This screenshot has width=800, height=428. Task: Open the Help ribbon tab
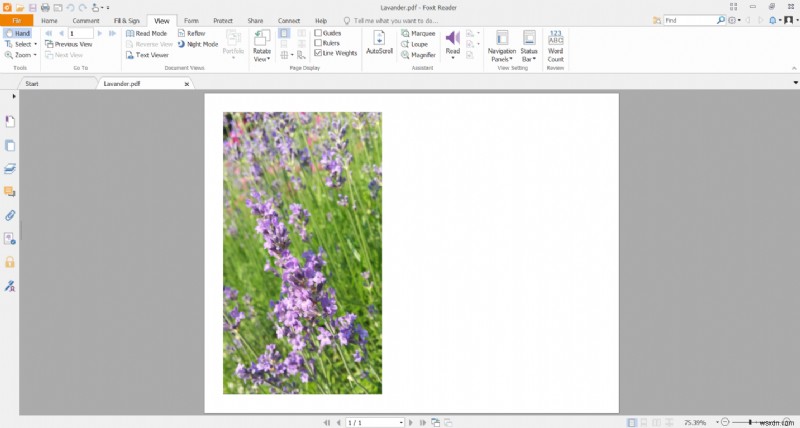click(x=321, y=21)
